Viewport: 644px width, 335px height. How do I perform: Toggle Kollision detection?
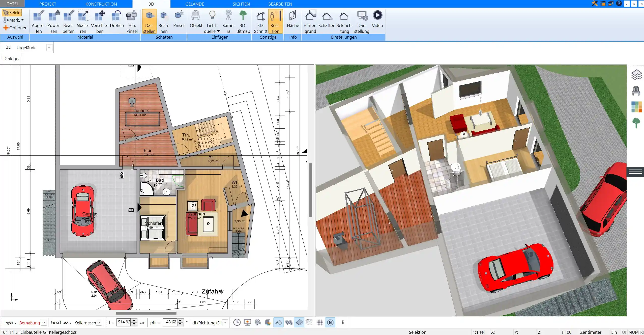coord(275,21)
